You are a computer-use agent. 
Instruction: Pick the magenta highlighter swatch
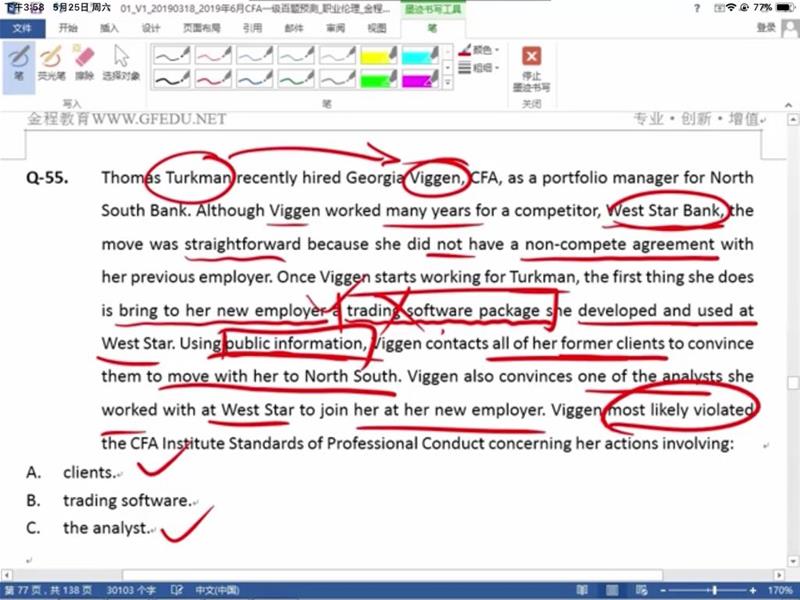(x=420, y=79)
